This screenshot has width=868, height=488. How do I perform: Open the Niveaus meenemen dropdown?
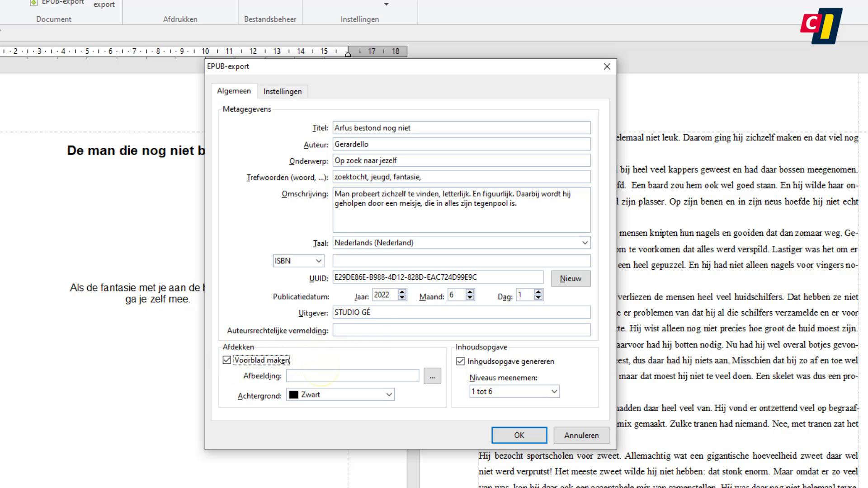[x=554, y=391]
